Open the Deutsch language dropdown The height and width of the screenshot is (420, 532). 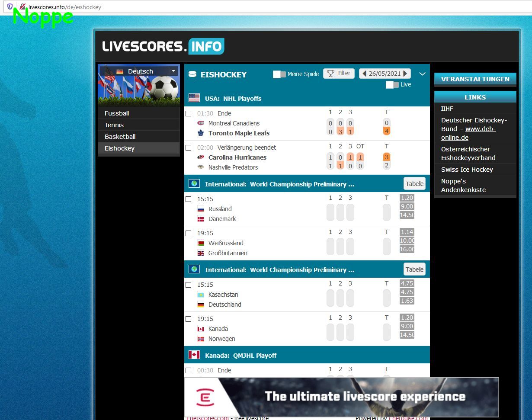click(139, 71)
